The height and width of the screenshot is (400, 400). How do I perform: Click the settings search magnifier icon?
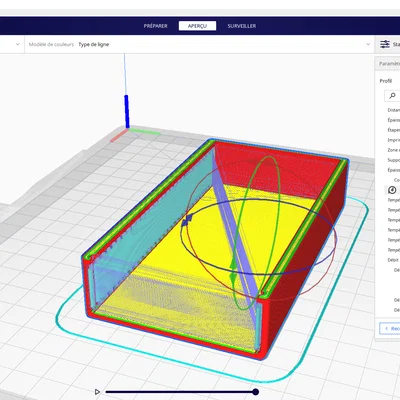click(x=392, y=96)
